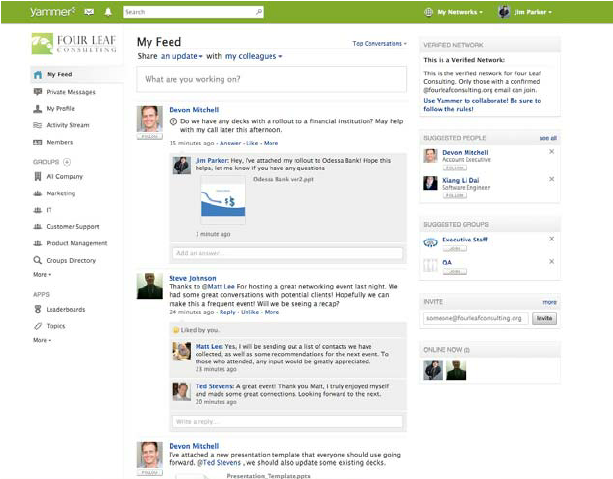Click Answer under Devon Mitchell's question
Viewport: 613px width, 479px height.
[230, 143]
